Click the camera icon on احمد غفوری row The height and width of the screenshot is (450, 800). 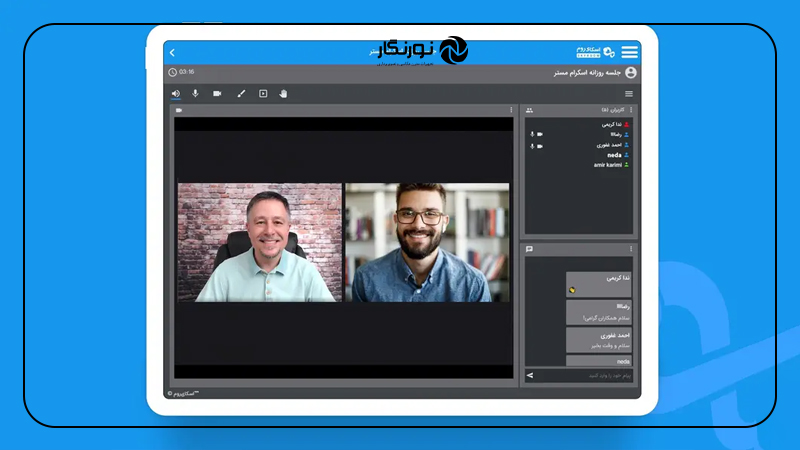click(x=540, y=146)
